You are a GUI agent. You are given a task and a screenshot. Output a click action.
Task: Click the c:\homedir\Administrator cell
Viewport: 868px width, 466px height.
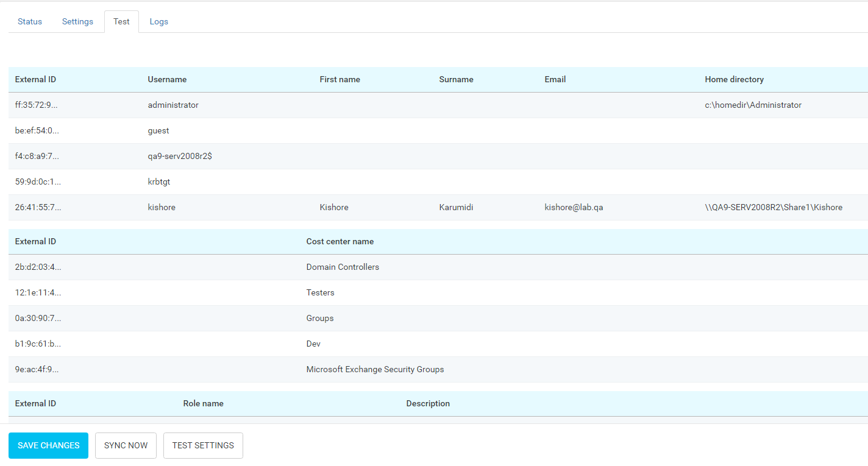(x=753, y=105)
